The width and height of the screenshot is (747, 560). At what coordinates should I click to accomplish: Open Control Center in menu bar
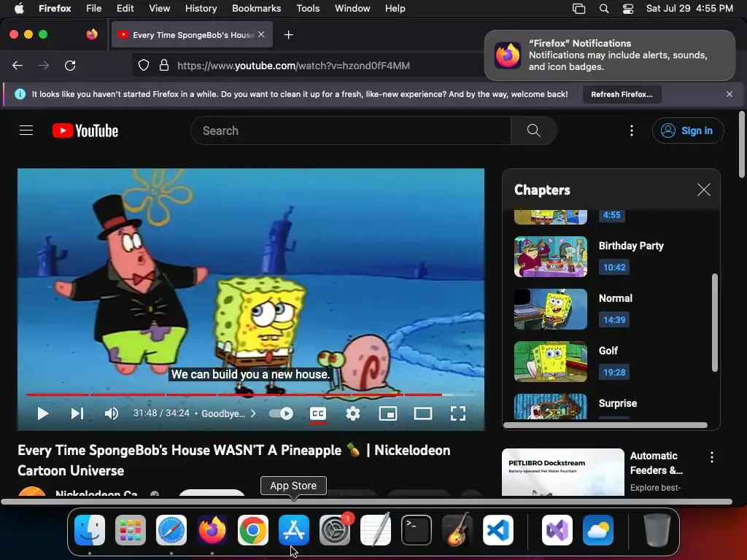point(628,9)
